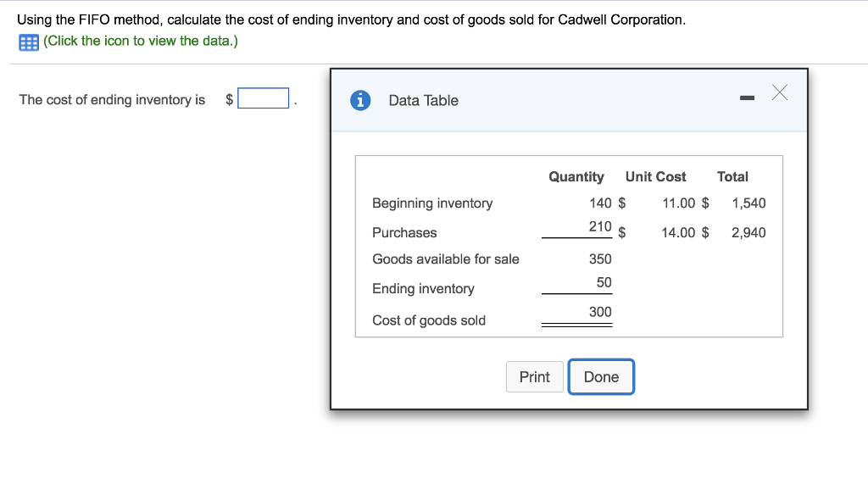Click the X icon on the Data Table popup
Screen dimensions: 868x495
point(779,93)
